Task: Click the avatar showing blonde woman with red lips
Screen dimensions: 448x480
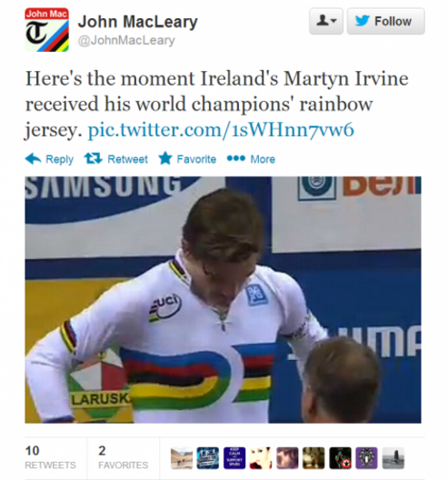Action: pyautogui.click(x=261, y=458)
